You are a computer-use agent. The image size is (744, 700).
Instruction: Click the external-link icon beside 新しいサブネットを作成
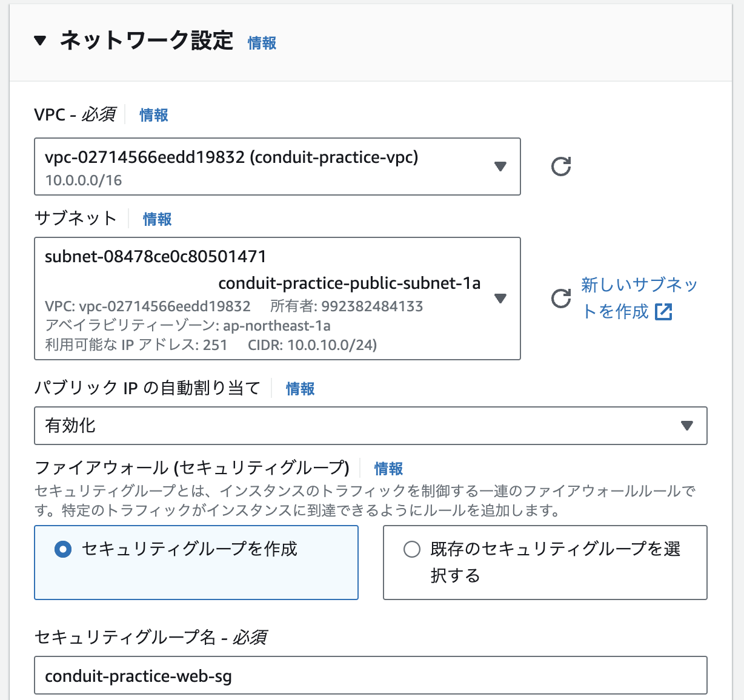click(x=665, y=312)
